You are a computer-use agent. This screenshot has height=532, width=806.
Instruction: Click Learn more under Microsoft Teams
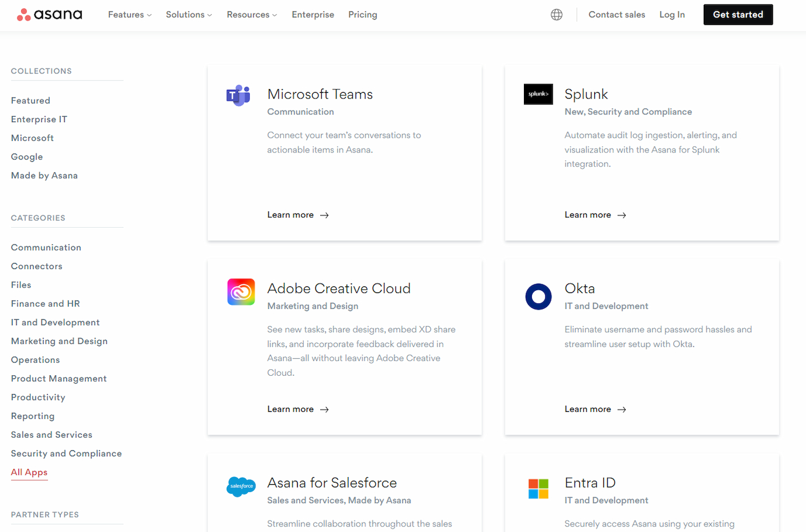tap(298, 215)
